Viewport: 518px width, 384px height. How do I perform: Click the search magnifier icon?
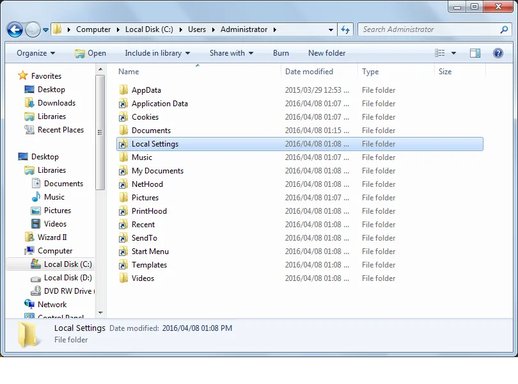pyautogui.click(x=504, y=30)
